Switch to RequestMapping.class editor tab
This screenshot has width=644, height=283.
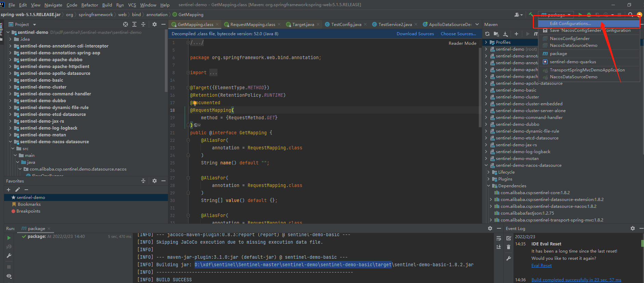252,24
